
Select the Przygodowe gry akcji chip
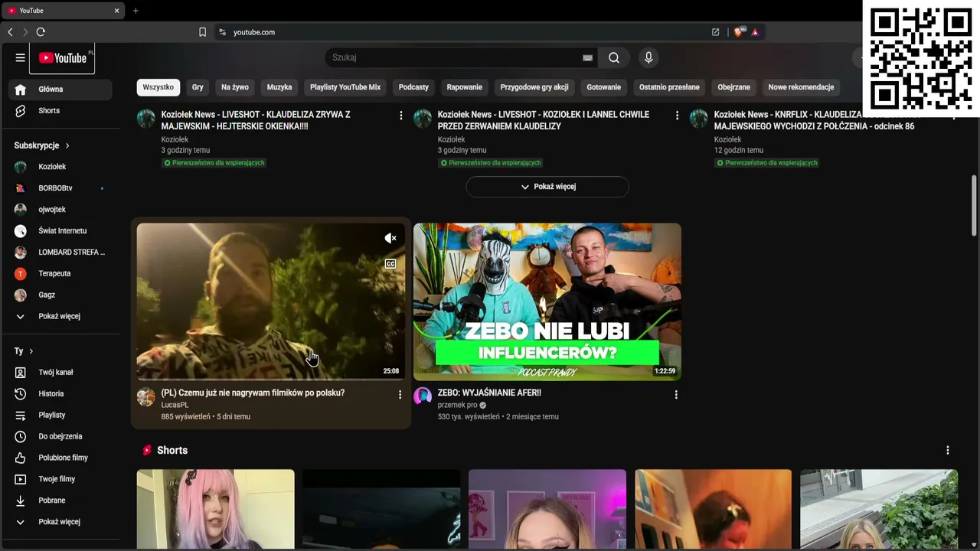coord(534,87)
